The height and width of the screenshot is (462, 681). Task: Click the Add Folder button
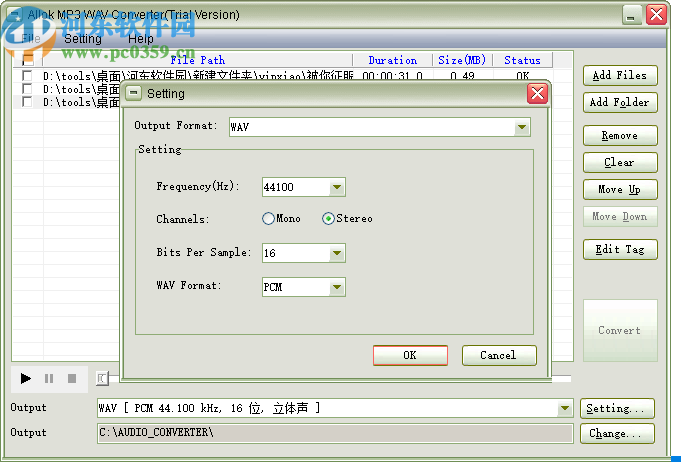coord(620,102)
